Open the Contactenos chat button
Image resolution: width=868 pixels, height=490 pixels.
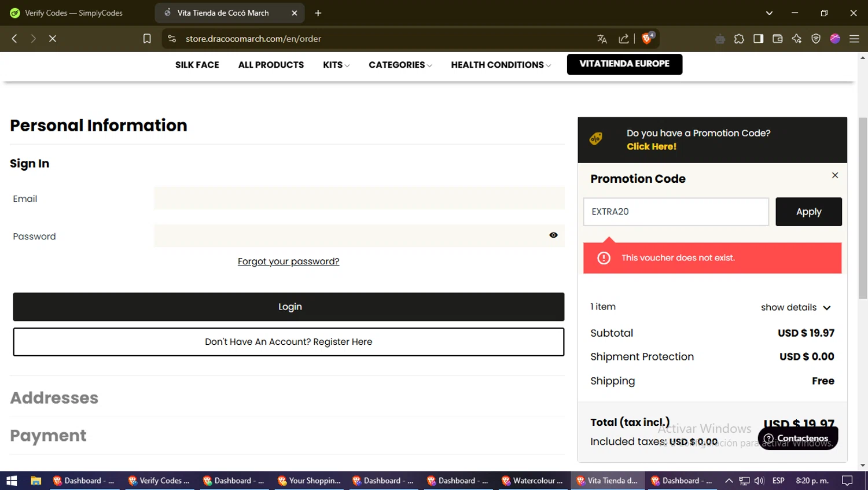pos(797,438)
